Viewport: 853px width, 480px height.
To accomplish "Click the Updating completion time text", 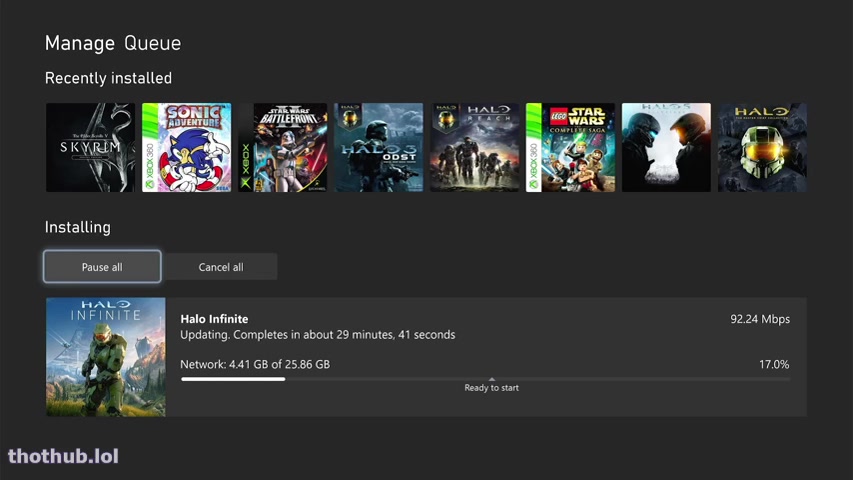I will (318, 335).
